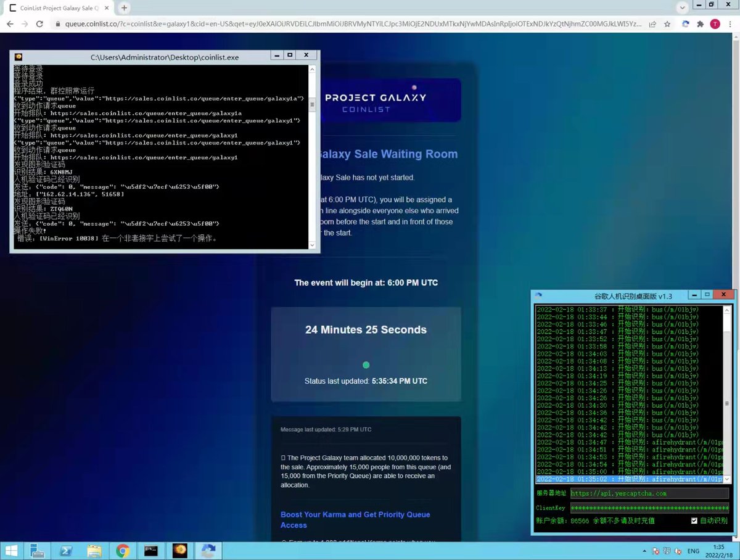Click the coinlist.exe console title icon

click(18, 57)
